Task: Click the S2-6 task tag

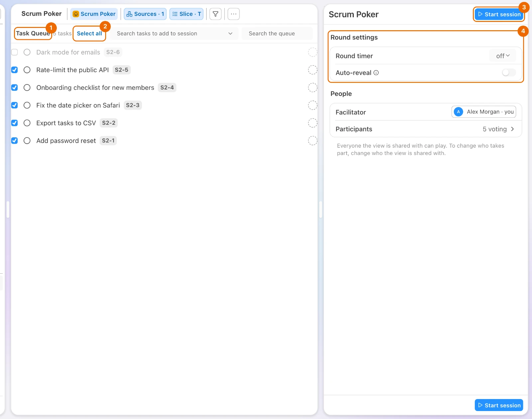Action: click(x=113, y=52)
